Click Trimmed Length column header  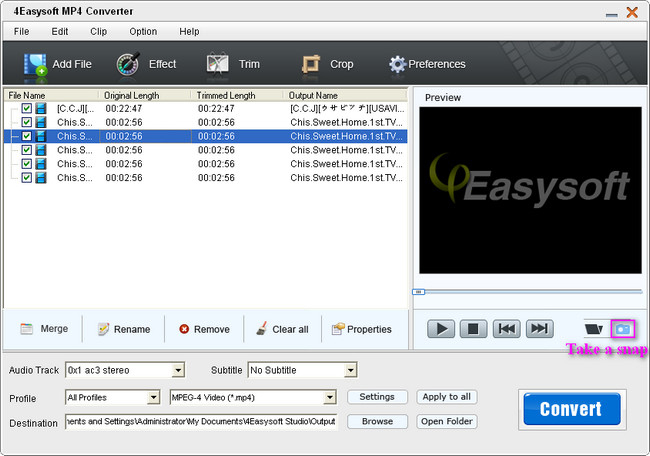[x=237, y=95]
